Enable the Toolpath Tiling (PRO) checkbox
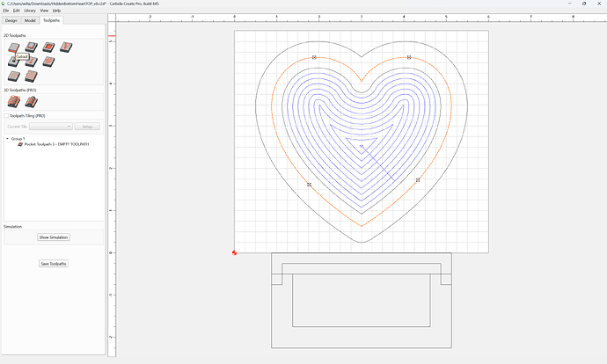 (x=6, y=116)
